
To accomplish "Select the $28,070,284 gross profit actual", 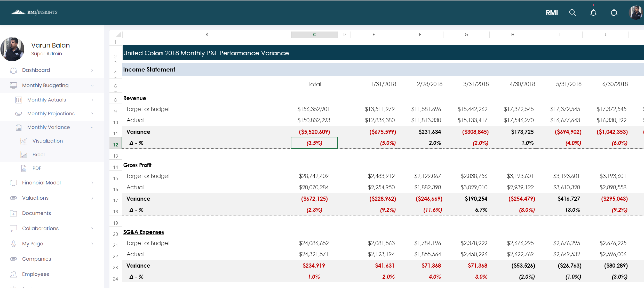I will coord(314,188).
